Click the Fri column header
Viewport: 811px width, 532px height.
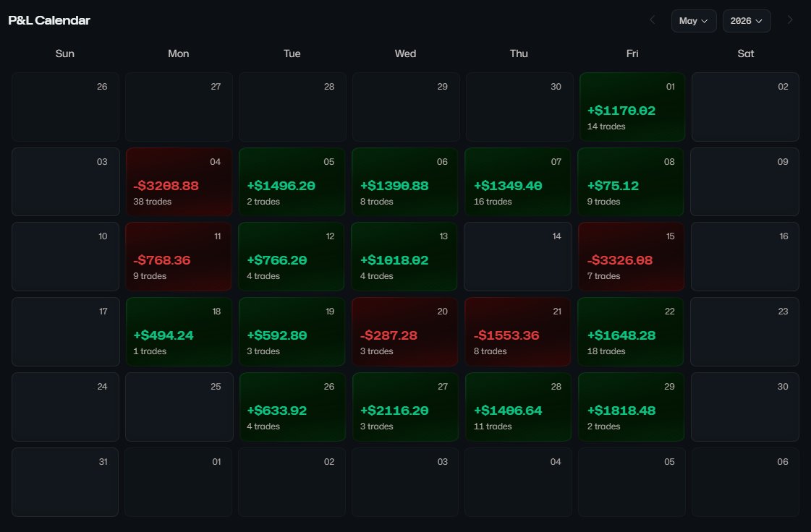(632, 53)
